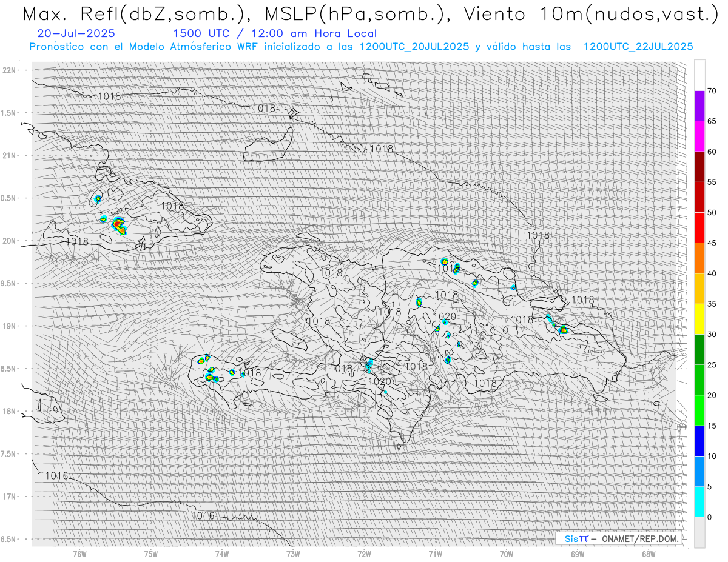Click the colorbar value label "70"
Image resolution: width=728 pixels, height=562 pixels.
[712, 91]
